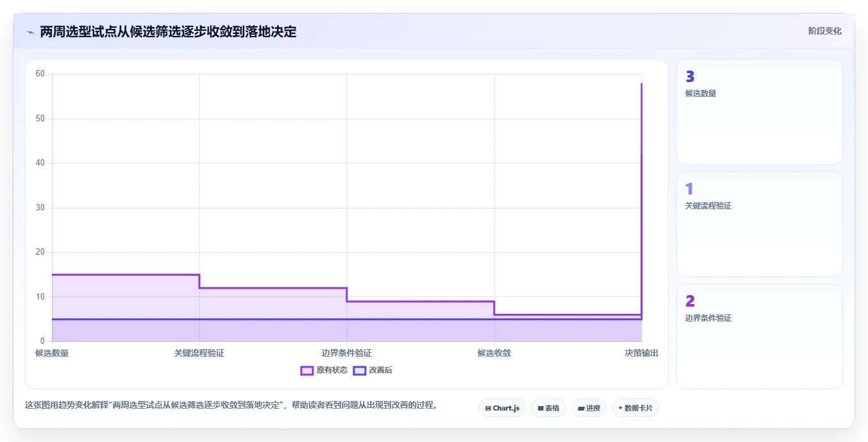This screenshot has width=868, height=442.
Task: Click the 原有状态 legend label
Action: point(332,370)
